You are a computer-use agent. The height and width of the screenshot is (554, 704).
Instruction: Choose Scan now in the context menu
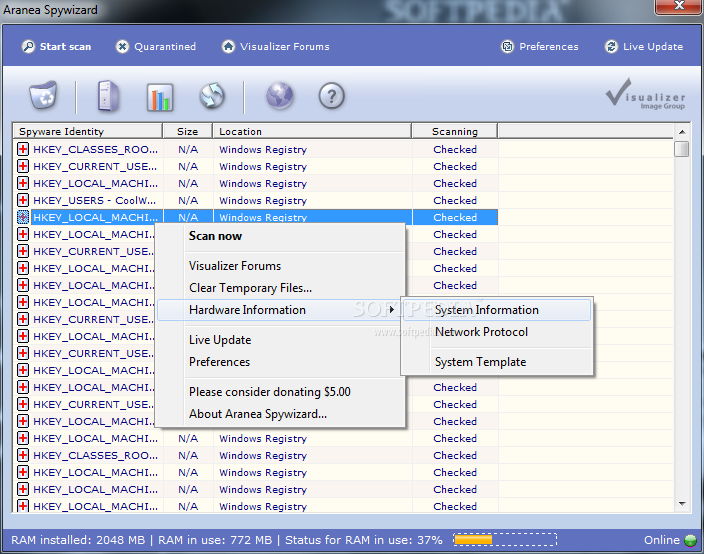(x=280, y=236)
